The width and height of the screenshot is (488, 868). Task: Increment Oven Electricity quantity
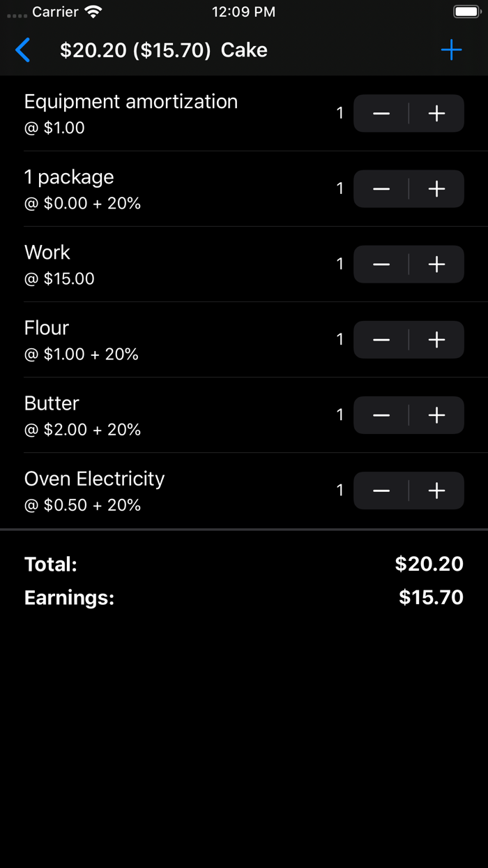pos(436,490)
